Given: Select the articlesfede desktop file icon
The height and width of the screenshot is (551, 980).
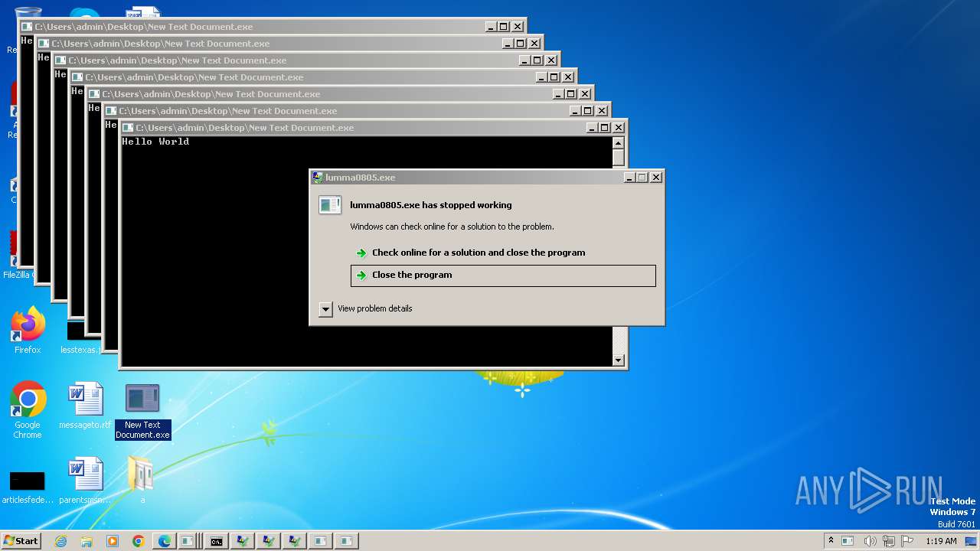Looking at the screenshot, I should pyautogui.click(x=28, y=487).
